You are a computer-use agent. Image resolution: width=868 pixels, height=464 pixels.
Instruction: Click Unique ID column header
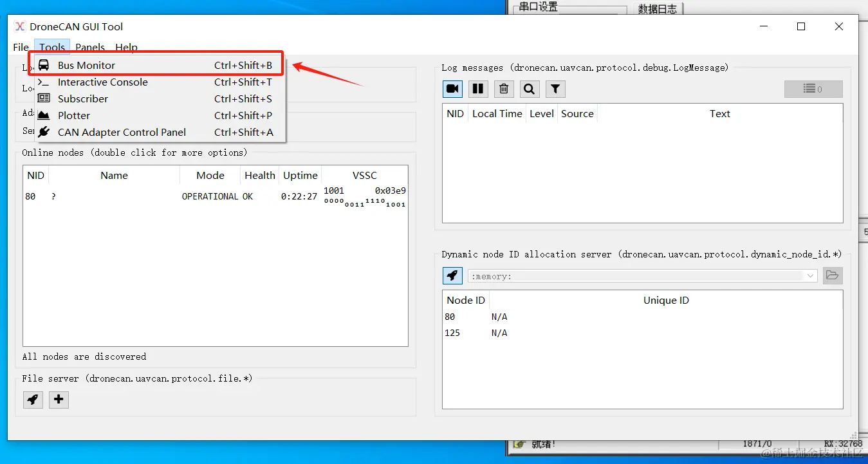(x=666, y=300)
